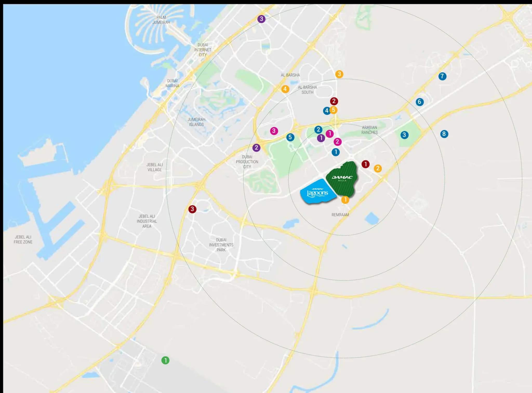Click the purple marker numbered 2
532x393 pixels.
pyautogui.click(x=256, y=148)
